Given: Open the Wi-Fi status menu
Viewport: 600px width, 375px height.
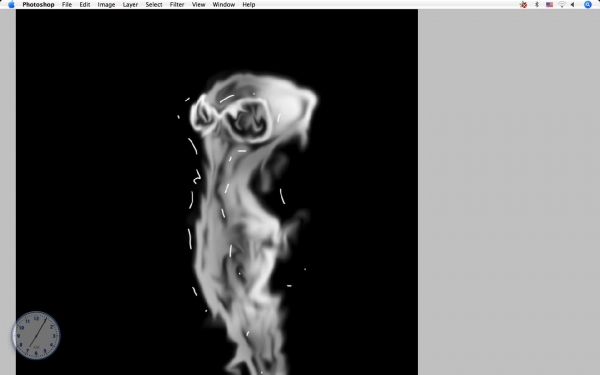Looking at the screenshot, I should coord(562,5).
